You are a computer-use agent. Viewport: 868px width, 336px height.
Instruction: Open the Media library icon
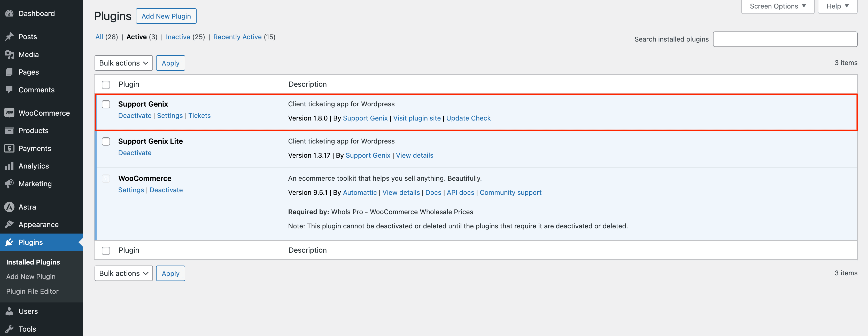(9, 54)
